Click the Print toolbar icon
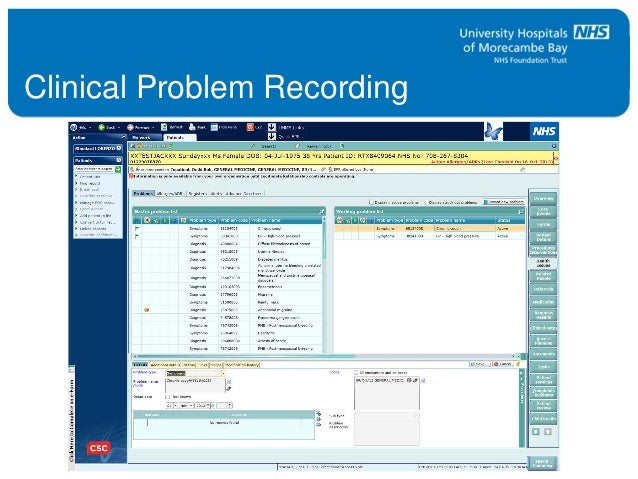The image size is (638, 479). coord(192,127)
